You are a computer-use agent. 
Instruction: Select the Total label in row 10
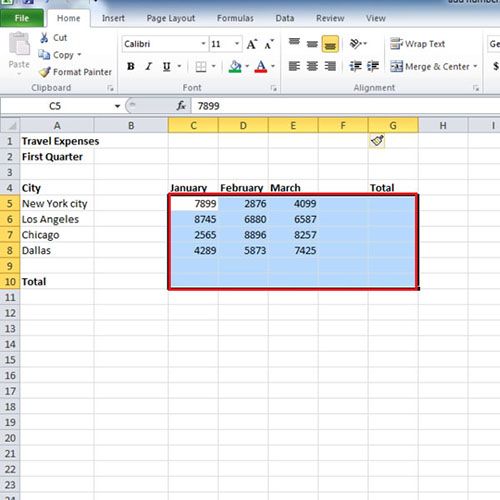click(57, 282)
